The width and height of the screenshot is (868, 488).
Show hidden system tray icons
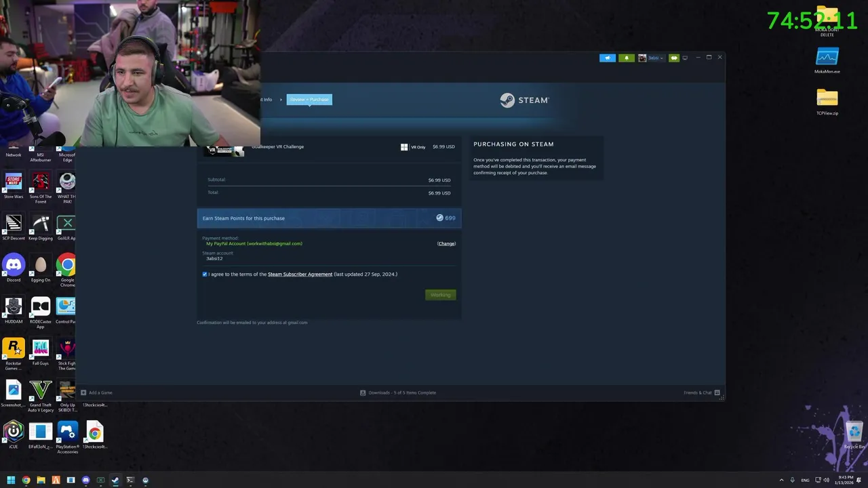[781, 480]
